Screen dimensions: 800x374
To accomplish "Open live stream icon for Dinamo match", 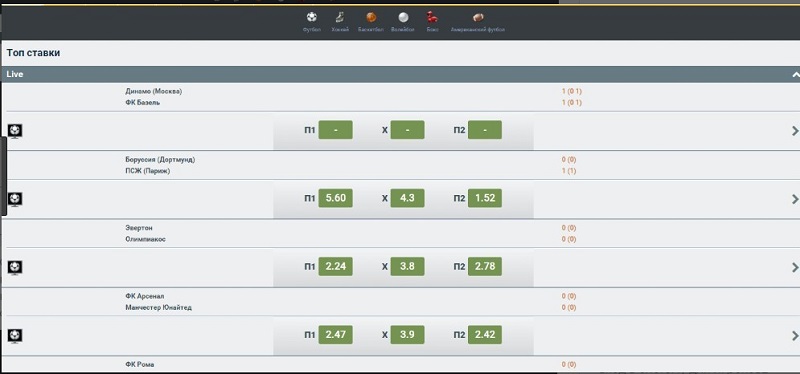I will (x=15, y=131).
